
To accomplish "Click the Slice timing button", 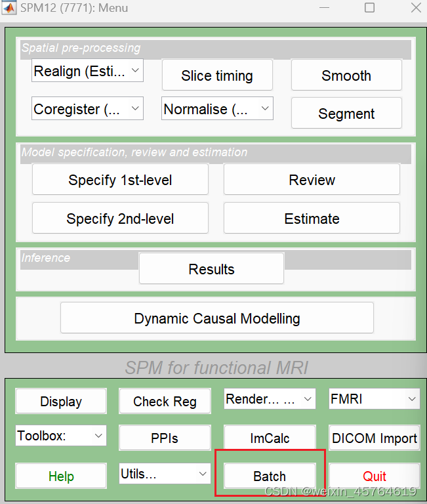I will click(217, 75).
